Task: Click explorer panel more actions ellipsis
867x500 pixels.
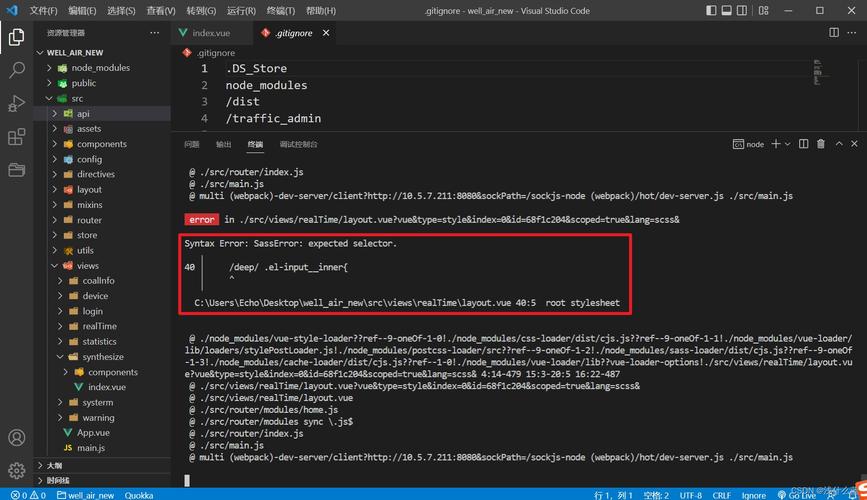Action: tap(154, 33)
